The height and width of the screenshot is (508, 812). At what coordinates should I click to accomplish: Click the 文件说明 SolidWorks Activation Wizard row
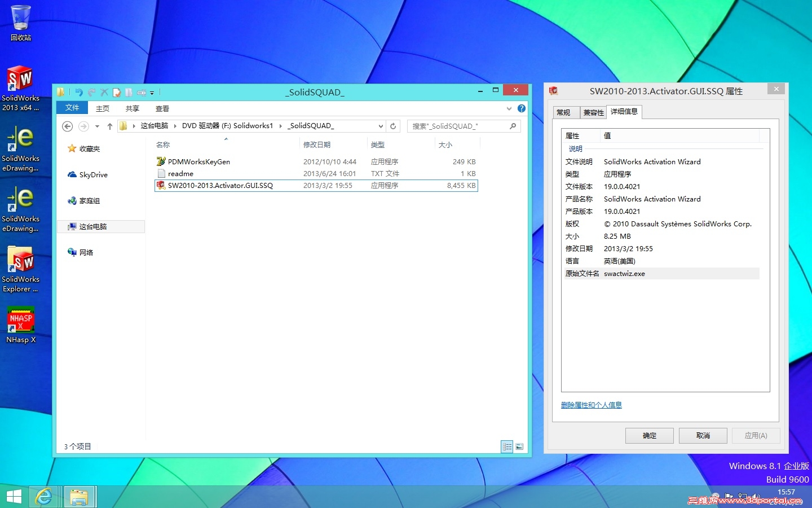pos(661,161)
